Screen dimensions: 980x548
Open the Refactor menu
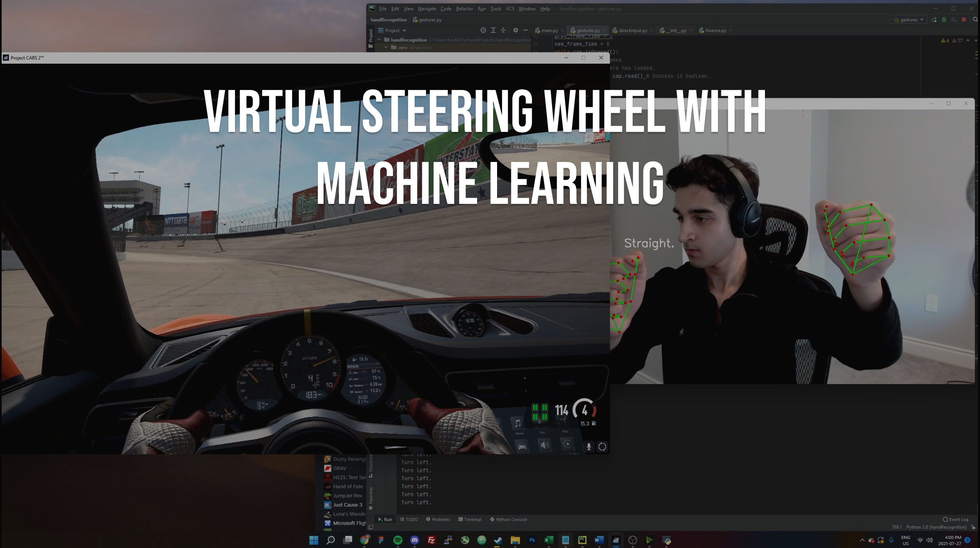(464, 9)
